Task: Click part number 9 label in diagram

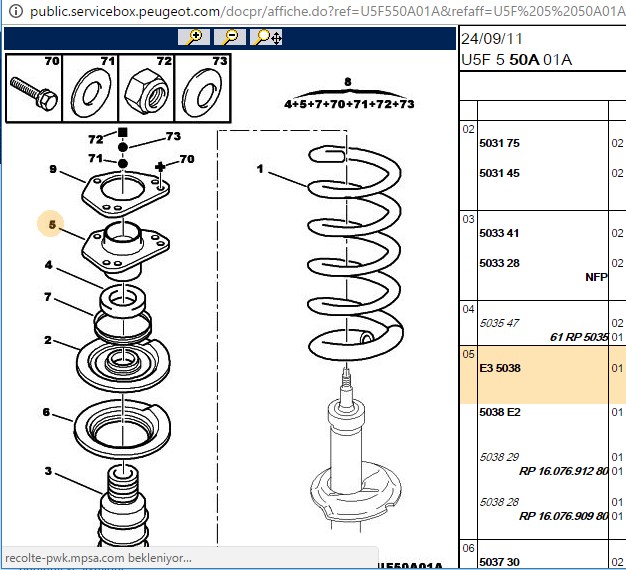Action: pos(53,169)
